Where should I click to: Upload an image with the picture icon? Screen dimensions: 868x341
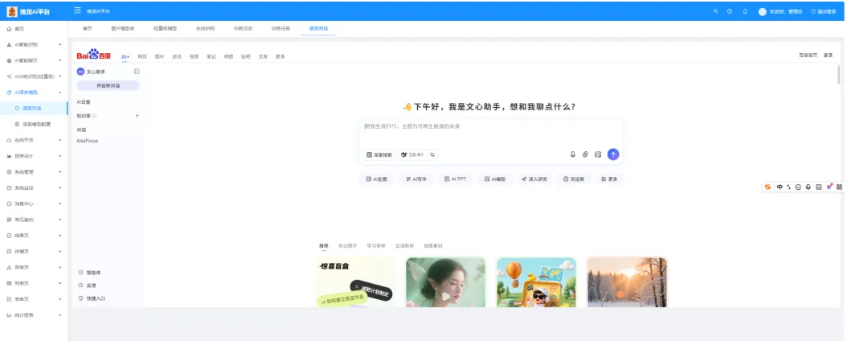pos(598,154)
